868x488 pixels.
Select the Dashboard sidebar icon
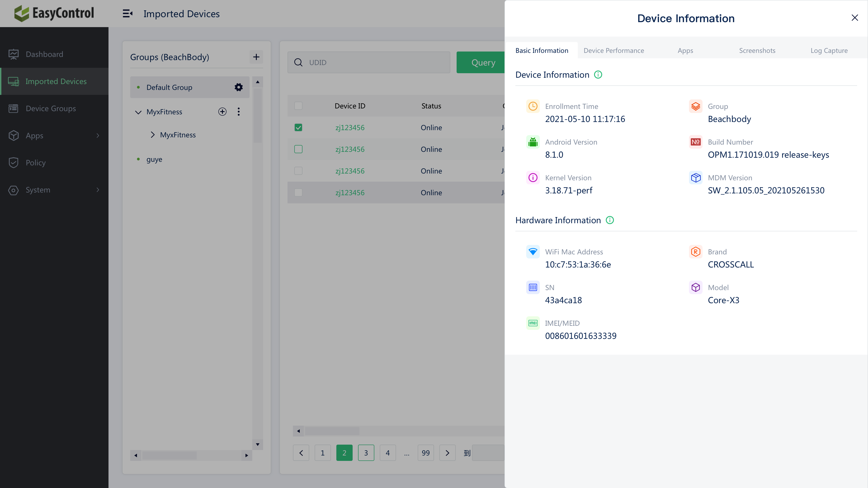14,54
